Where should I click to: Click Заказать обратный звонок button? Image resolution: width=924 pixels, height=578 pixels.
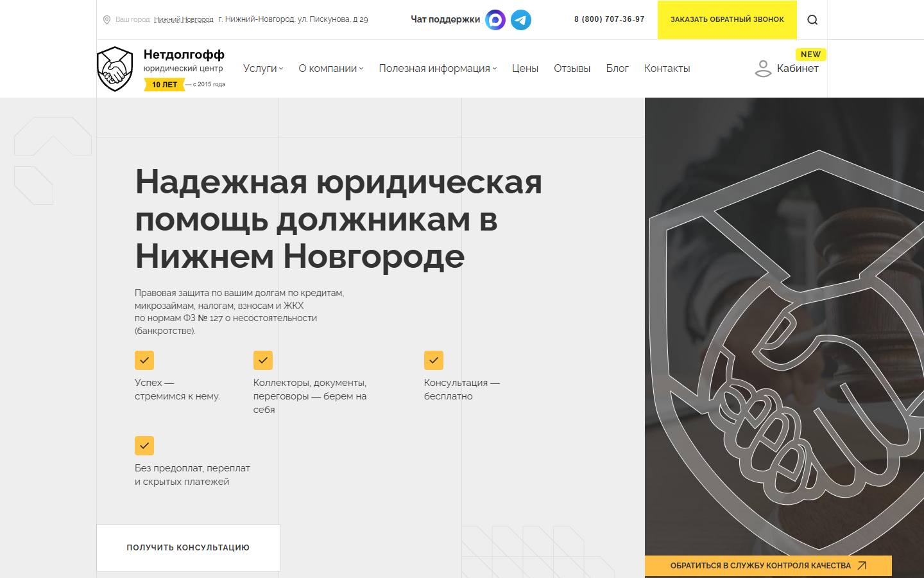pos(727,20)
